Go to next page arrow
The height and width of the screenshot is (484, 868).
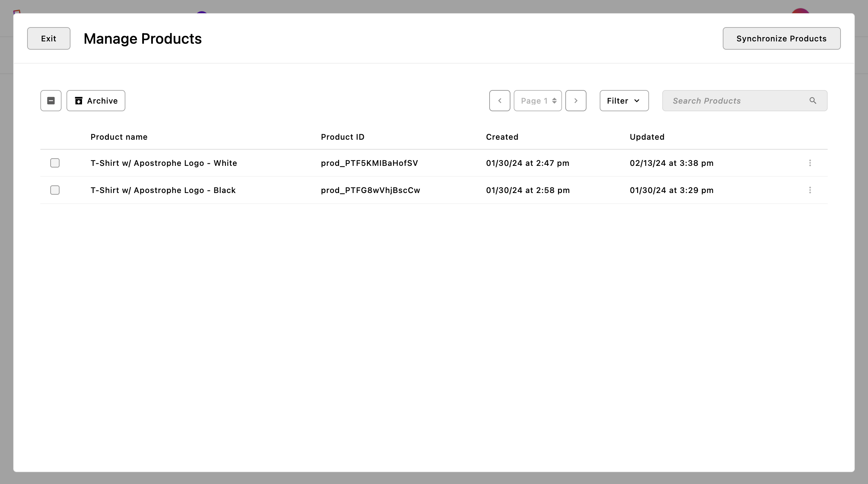click(576, 101)
